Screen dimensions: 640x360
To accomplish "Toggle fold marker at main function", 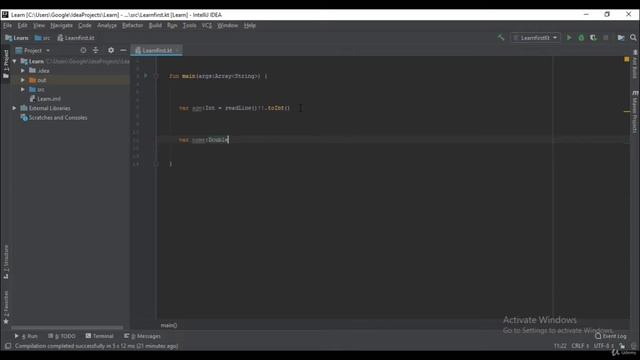I will 156,76.
